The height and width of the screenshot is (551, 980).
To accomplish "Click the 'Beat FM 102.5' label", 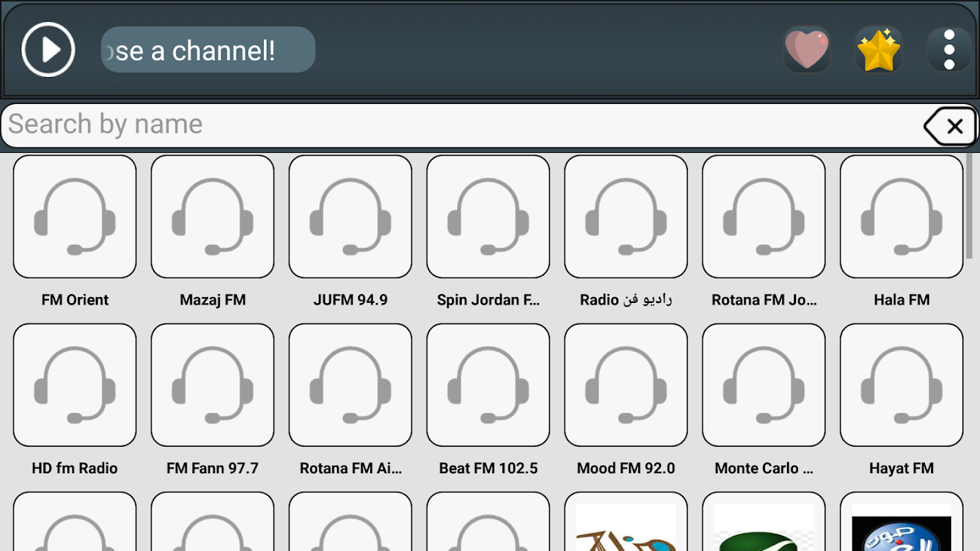I will coord(488,468).
